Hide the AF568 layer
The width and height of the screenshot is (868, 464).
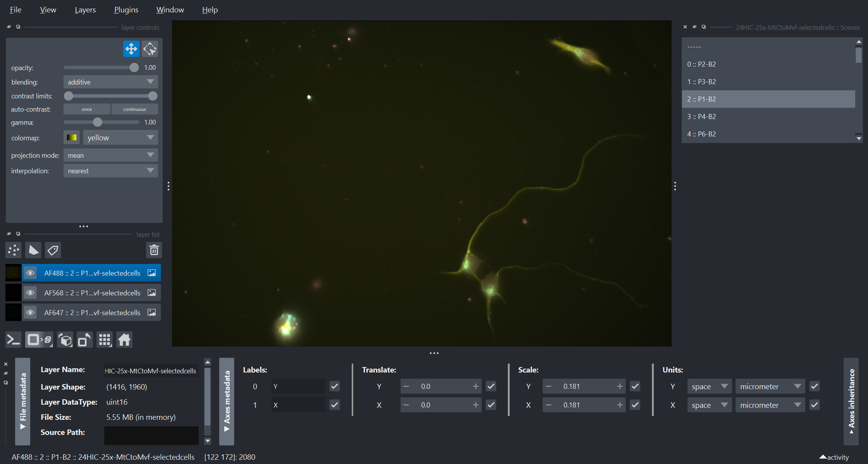[x=30, y=293]
